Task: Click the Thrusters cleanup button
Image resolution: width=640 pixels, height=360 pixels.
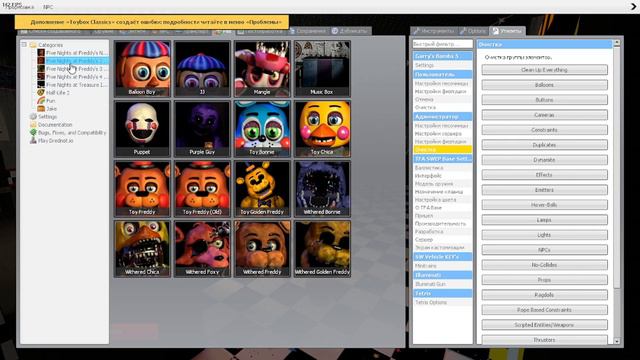Action: click(x=544, y=340)
